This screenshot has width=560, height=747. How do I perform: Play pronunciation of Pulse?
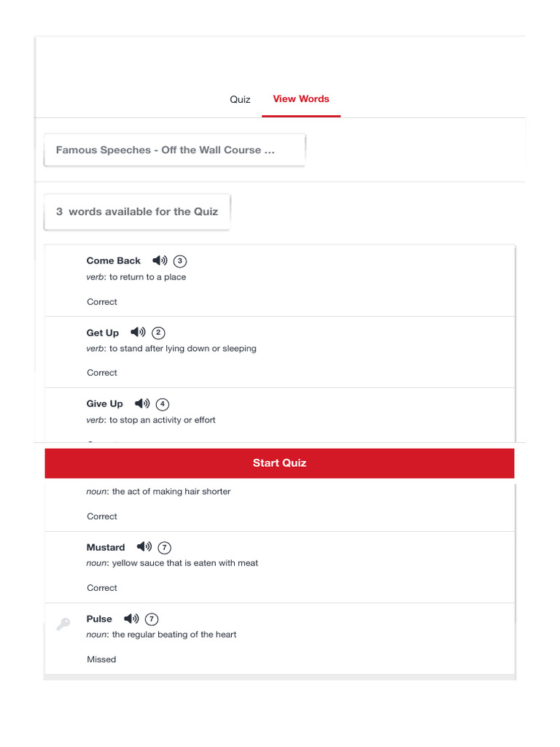coord(131,619)
